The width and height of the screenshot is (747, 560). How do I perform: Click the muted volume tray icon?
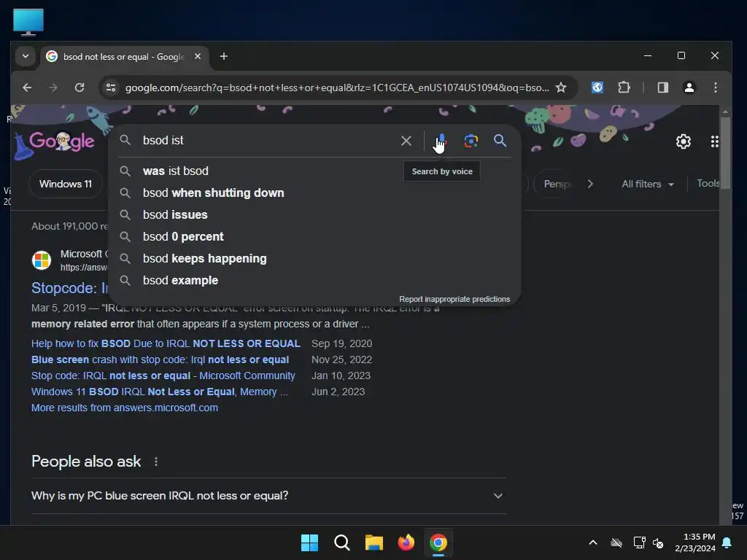point(658,542)
